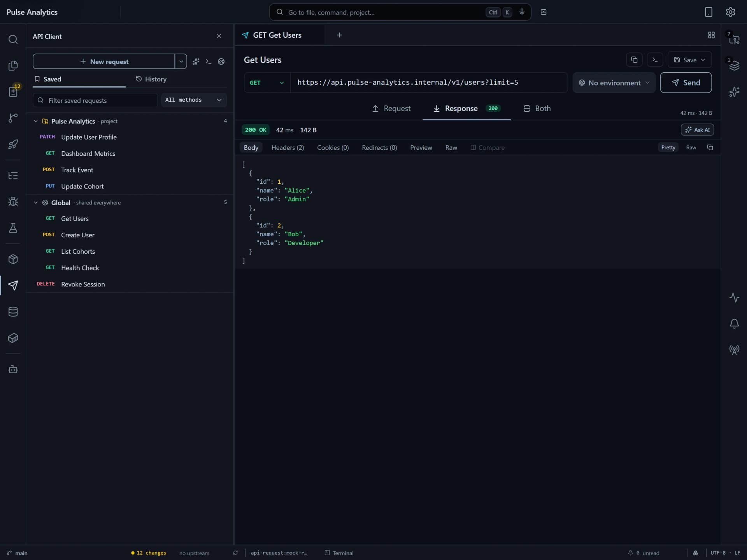Image resolution: width=747 pixels, height=560 pixels.
Task: Open the Save button dropdown
Action: [703, 60]
